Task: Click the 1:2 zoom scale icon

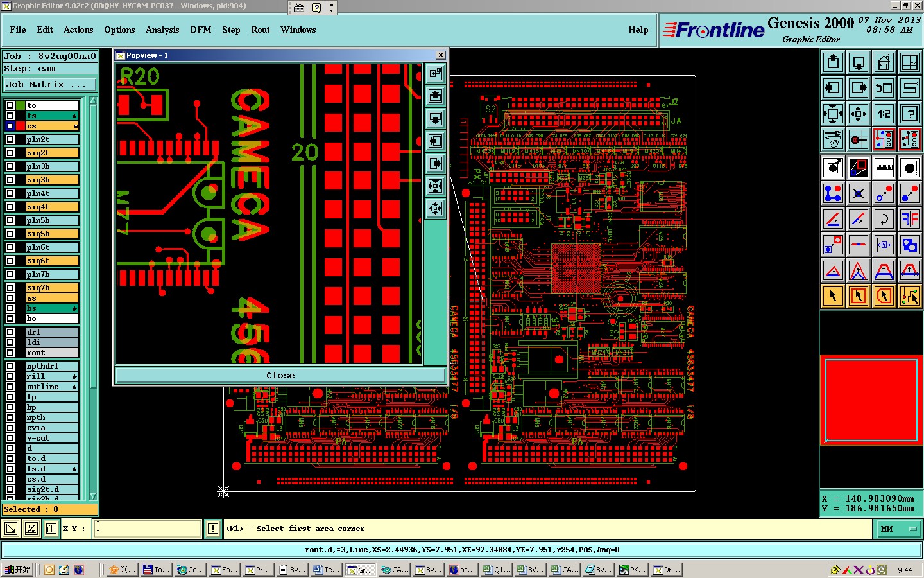Action: pyautogui.click(x=884, y=114)
